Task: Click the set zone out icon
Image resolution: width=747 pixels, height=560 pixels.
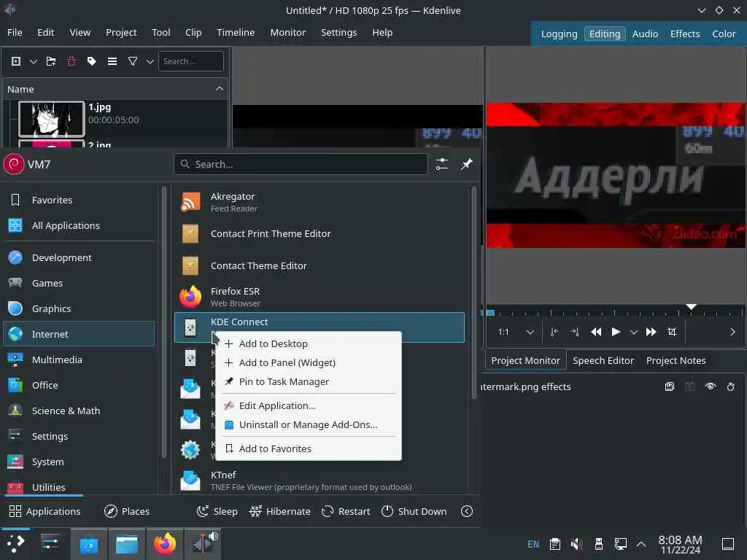Action: (x=575, y=332)
